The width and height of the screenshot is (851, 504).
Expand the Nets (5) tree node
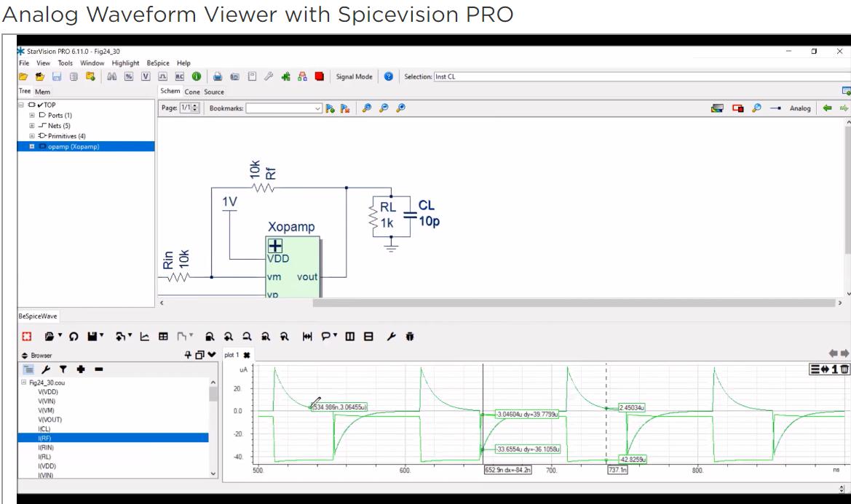[31, 126]
